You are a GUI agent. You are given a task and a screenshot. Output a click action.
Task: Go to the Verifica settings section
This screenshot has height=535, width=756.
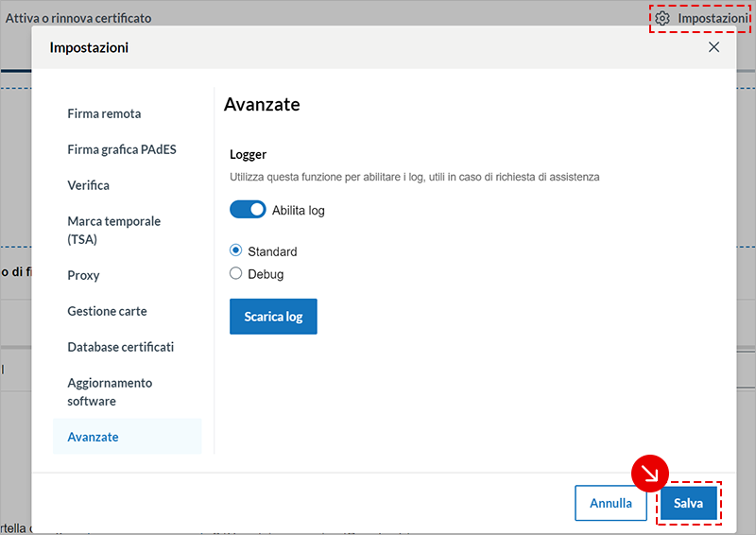click(x=88, y=185)
